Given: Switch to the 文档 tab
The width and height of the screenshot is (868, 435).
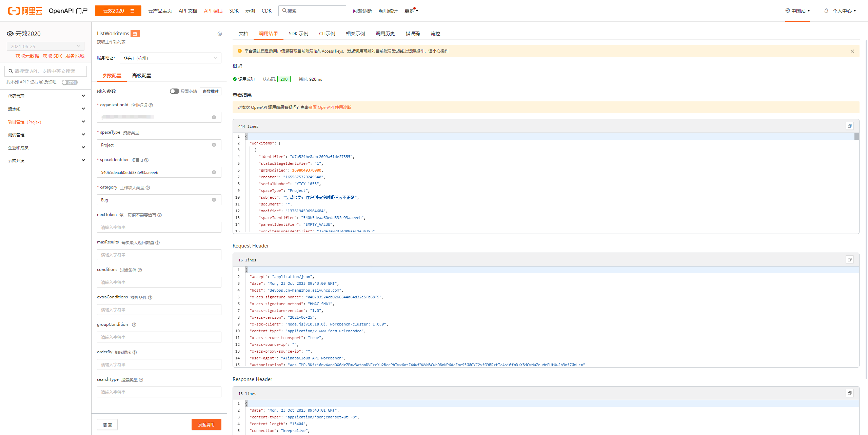Looking at the screenshot, I should 243,34.
